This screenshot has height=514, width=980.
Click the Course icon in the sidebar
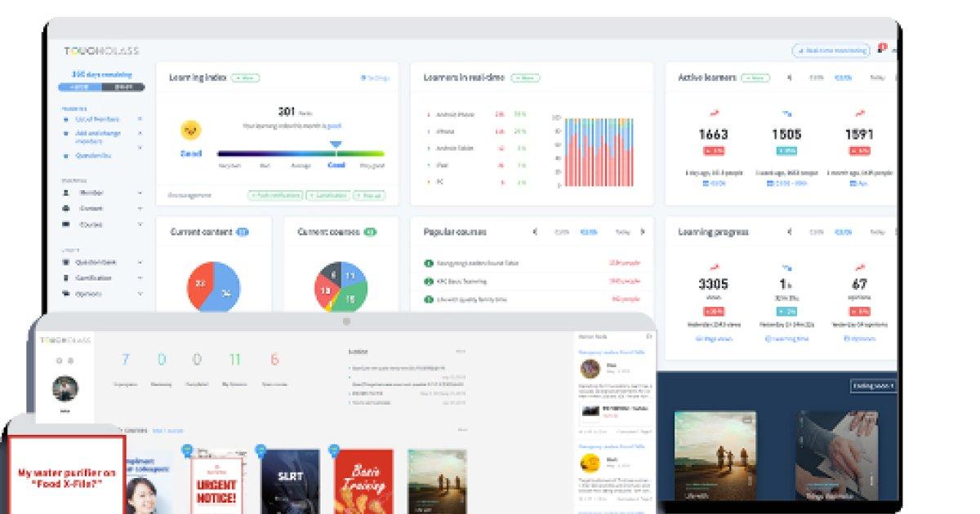point(66,224)
